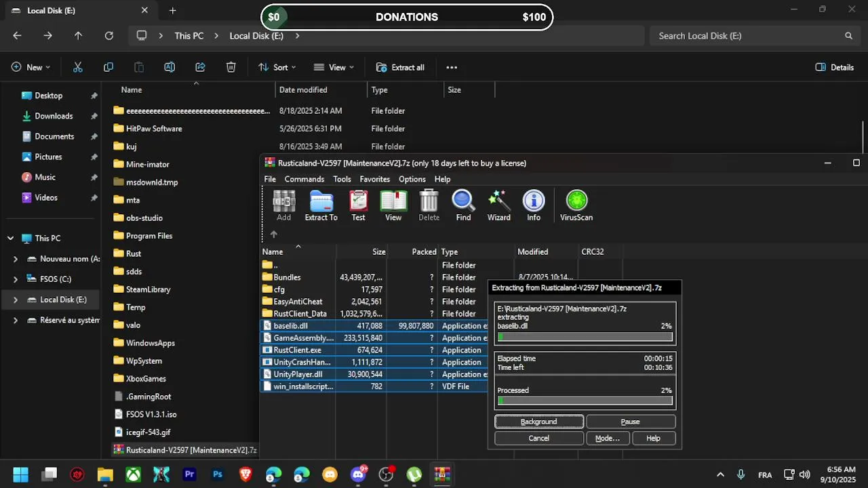Select the SteamLibrary folder
The height and width of the screenshot is (488, 868).
pos(148,289)
